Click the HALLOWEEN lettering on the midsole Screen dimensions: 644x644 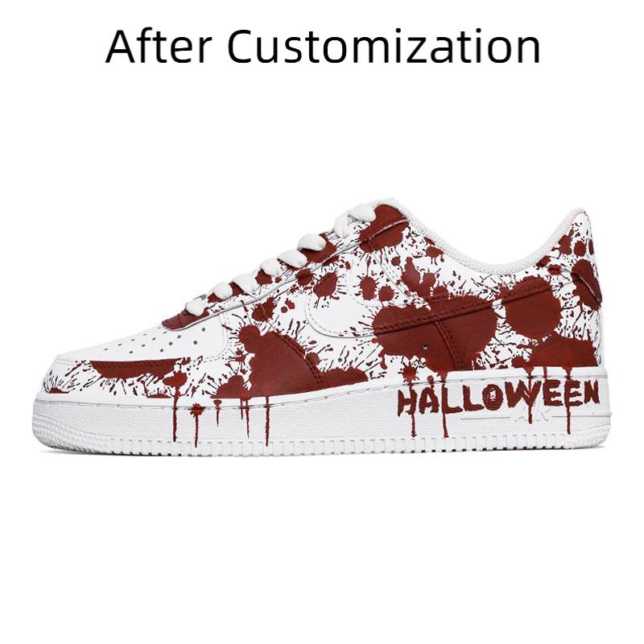(x=498, y=397)
